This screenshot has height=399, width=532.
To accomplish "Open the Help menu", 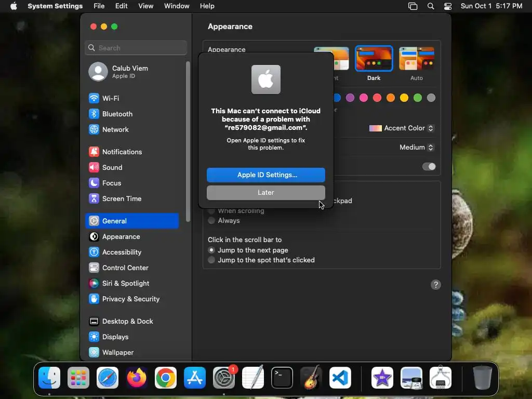I will (207, 6).
